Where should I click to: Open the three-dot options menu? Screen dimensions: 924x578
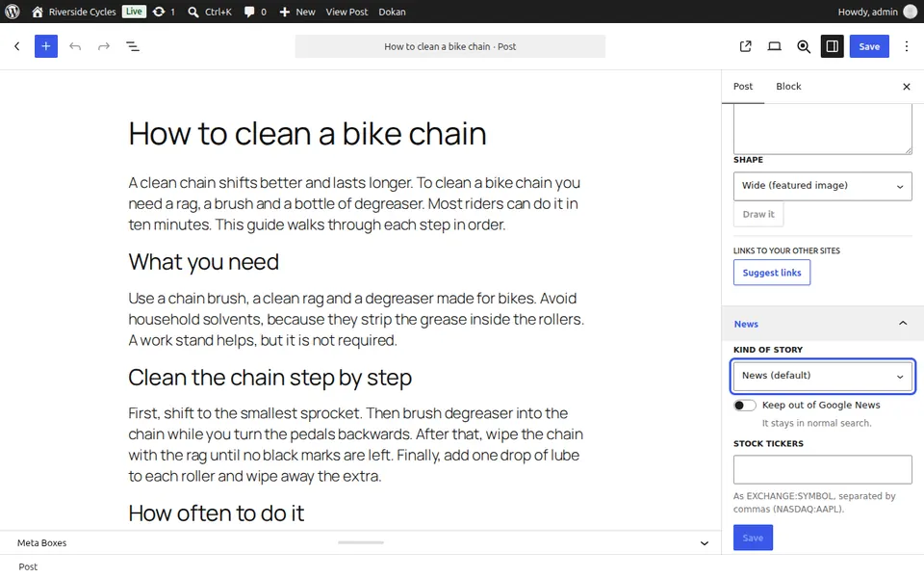[x=907, y=46]
